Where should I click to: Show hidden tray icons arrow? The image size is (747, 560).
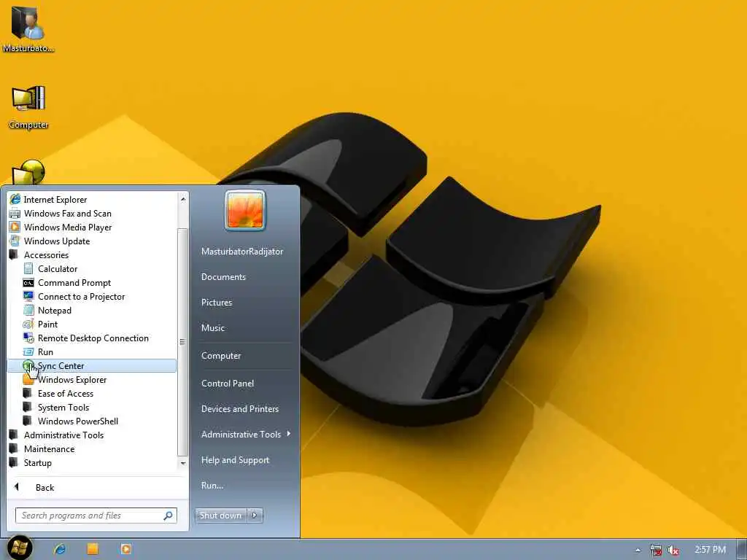pyautogui.click(x=638, y=551)
